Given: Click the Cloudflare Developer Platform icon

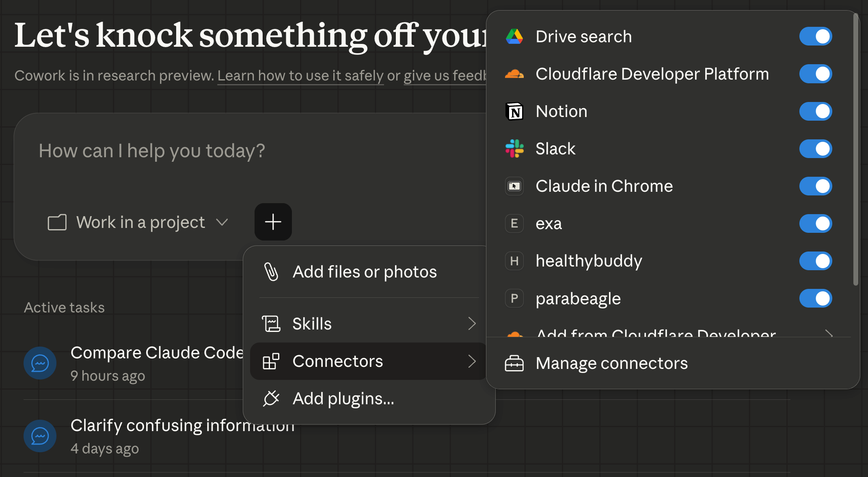Looking at the screenshot, I should coord(514,74).
